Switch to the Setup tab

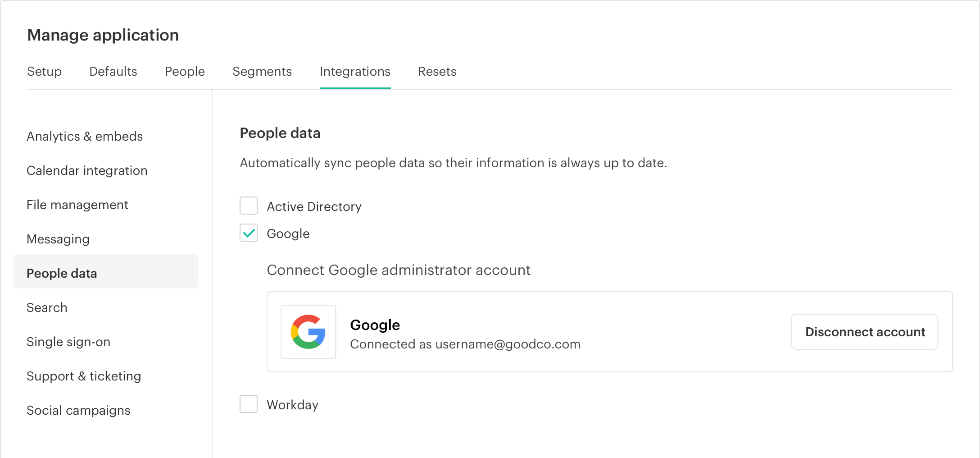click(44, 71)
